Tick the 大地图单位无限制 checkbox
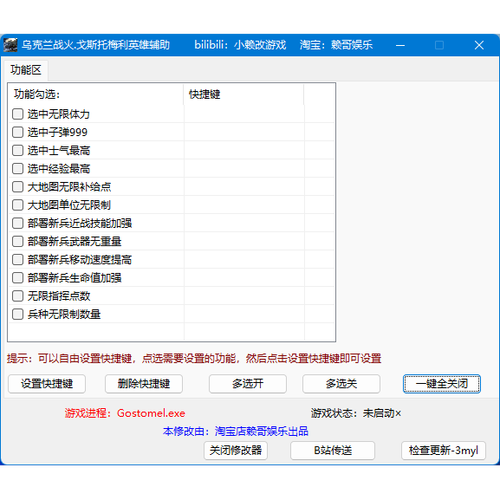 tap(18, 205)
